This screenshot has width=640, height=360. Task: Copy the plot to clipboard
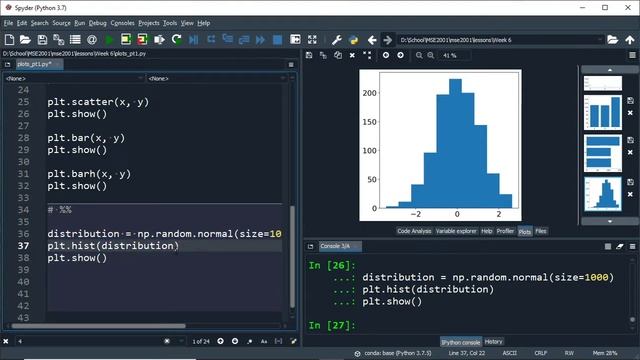coord(338,55)
